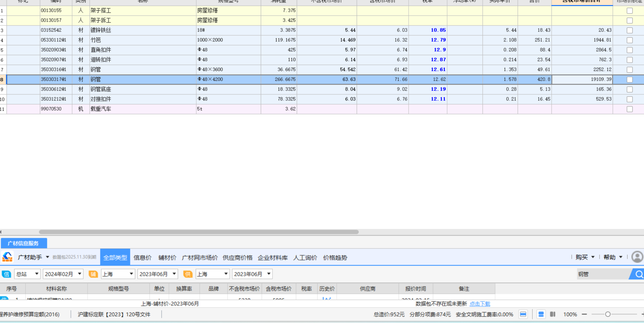Click the orange 供 supplier badge icon

pyautogui.click(x=188, y=274)
